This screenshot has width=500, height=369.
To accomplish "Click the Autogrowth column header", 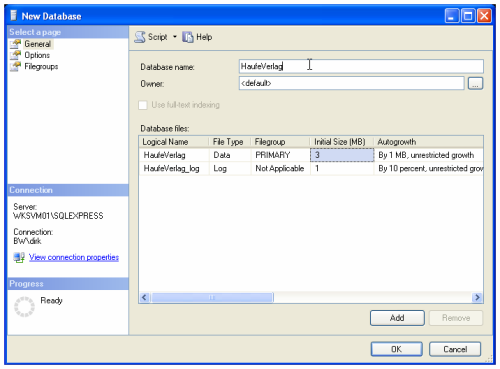I will [x=428, y=142].
